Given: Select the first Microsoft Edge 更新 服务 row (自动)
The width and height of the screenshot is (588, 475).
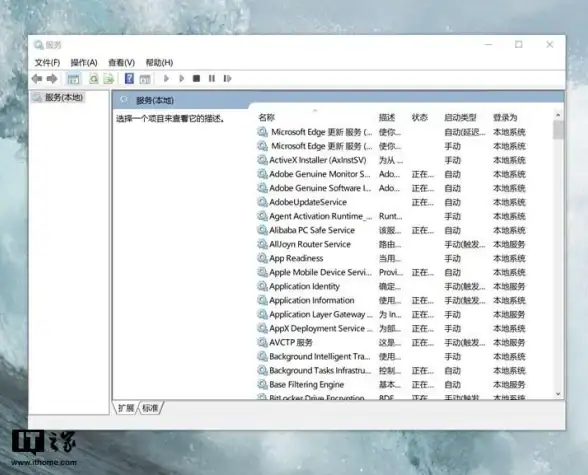Looking at the screenshot, I should coord(391,132).
